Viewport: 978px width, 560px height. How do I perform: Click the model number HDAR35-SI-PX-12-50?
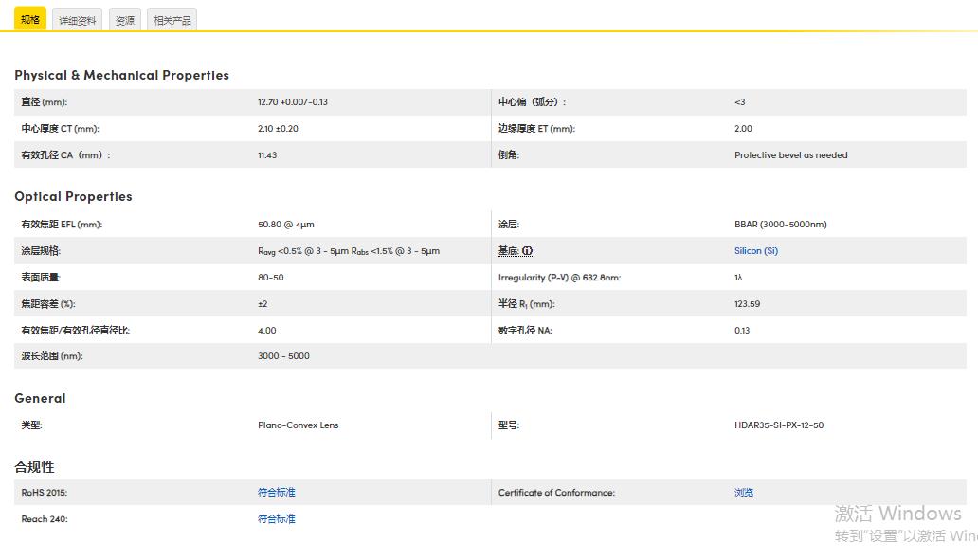[x=778, y=425]
